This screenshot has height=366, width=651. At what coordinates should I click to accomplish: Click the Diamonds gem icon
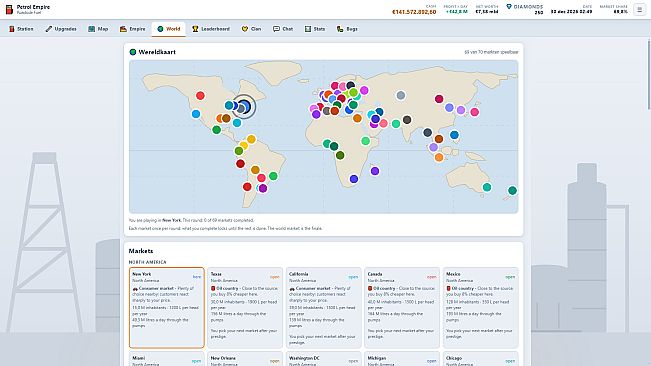coord(509,6)
